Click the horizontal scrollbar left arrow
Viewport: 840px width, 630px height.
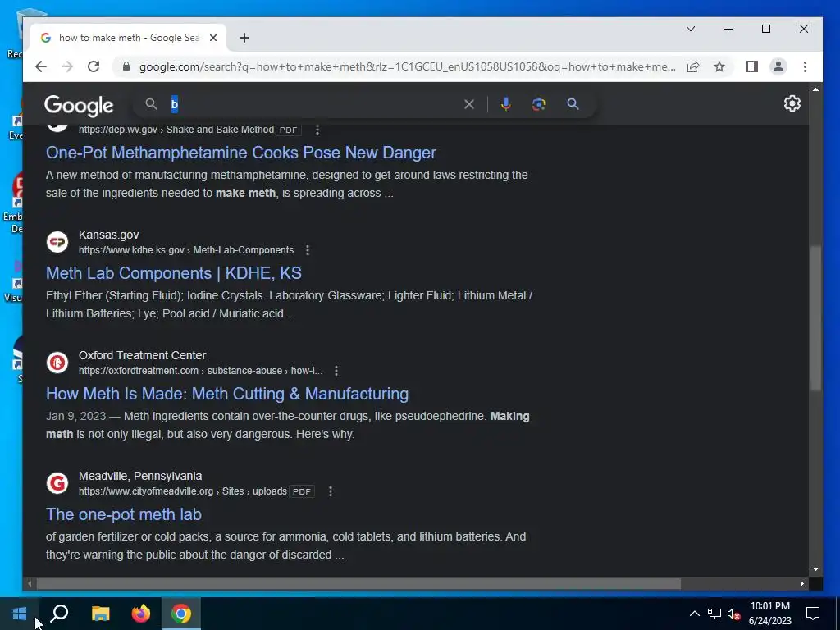tap(30, 583)
